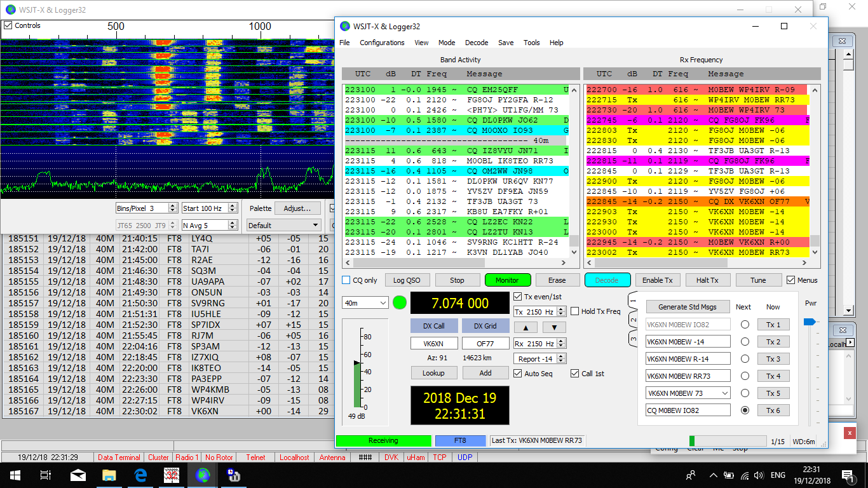Open the Wi-Fi network tray icon
The image size is (868, 488).
point(743,475)
